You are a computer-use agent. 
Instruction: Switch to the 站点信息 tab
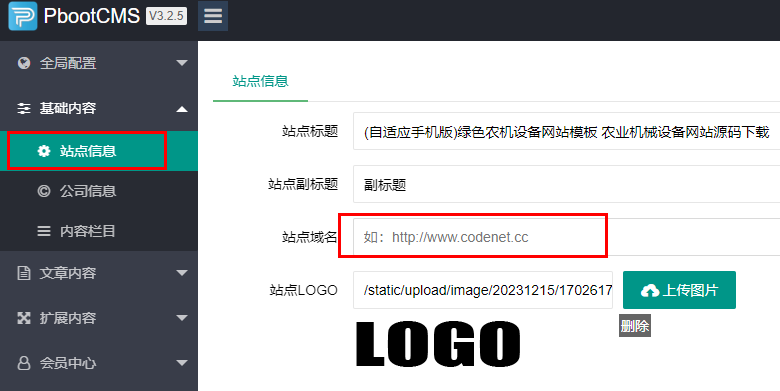point(260,81)
